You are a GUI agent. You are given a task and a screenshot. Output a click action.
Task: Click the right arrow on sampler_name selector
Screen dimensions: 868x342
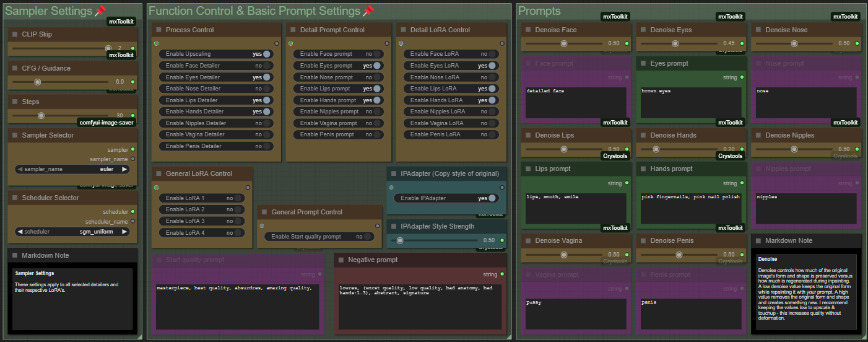pyautogui.click(x=124, y=169)
